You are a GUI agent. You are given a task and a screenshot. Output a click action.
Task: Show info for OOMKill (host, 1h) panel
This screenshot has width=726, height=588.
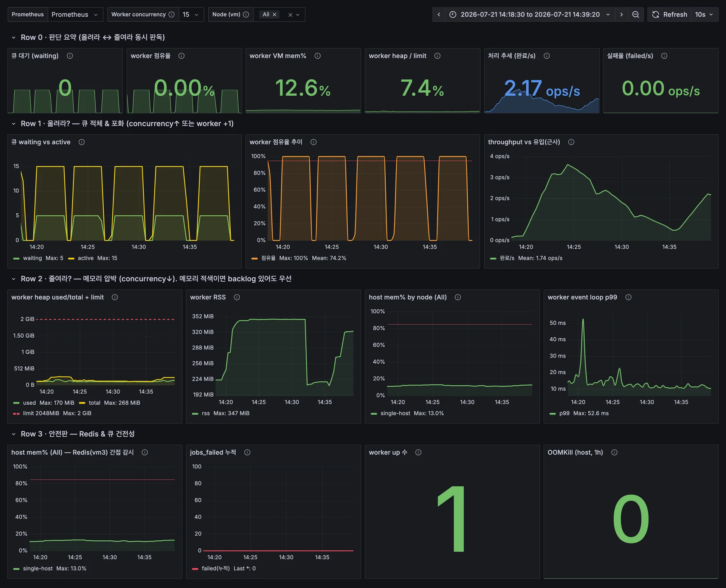614,453
